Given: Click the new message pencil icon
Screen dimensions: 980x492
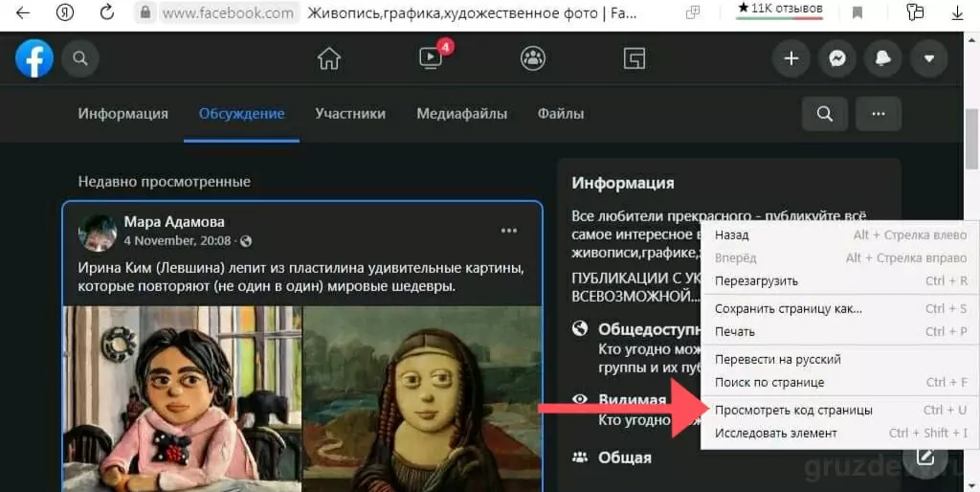Looking at the screenshot, I should [924, 458].
